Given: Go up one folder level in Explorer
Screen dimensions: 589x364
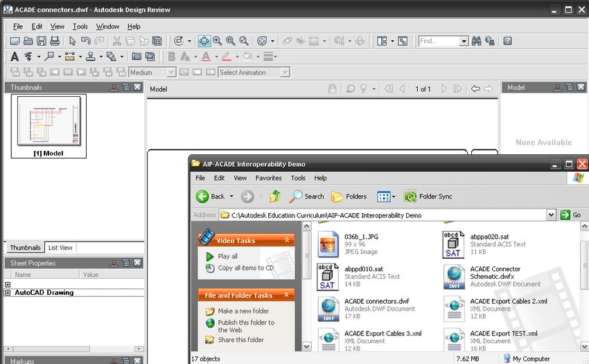Looking at the screenshot, I should pyautogui.click(x=275, y=197).
